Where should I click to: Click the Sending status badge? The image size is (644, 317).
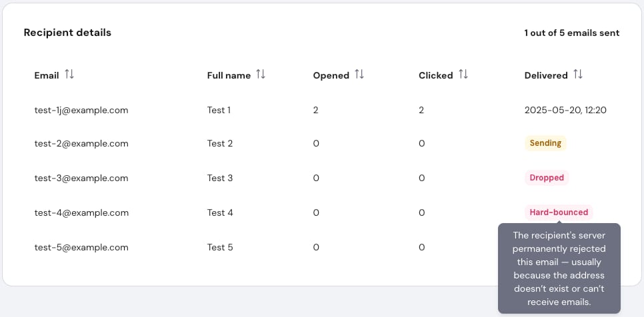click(545, 143)
